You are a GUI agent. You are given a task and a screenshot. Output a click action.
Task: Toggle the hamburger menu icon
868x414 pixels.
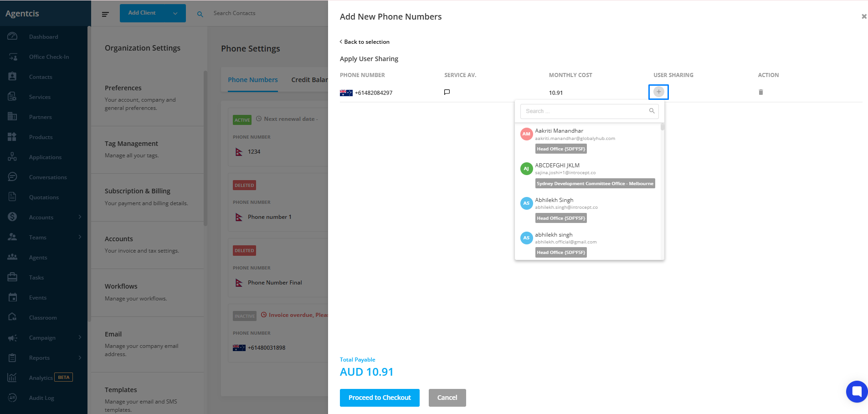105,14
